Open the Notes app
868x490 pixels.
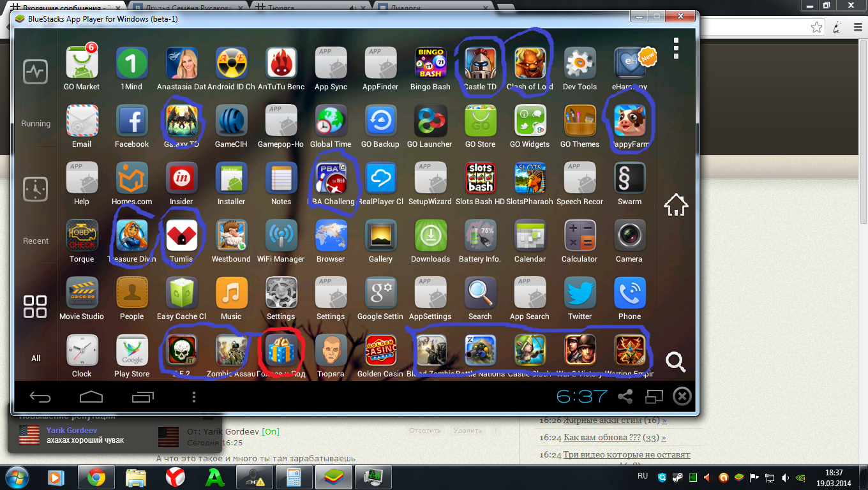click(x=281, y=178)
